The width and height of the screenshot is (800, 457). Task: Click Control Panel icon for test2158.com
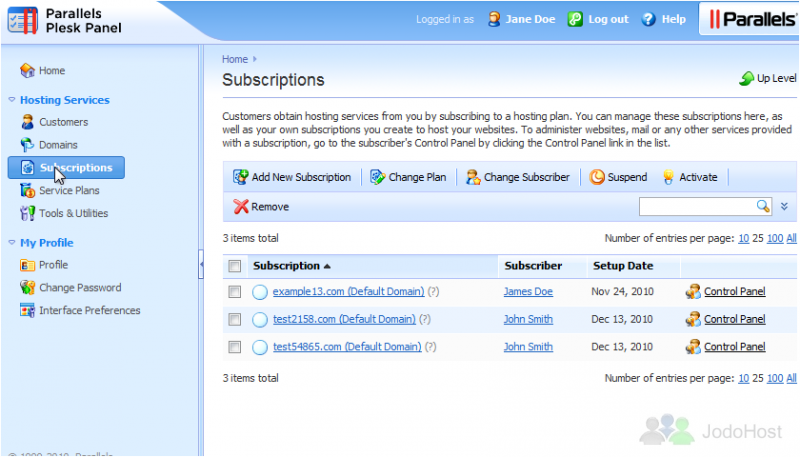693,319
